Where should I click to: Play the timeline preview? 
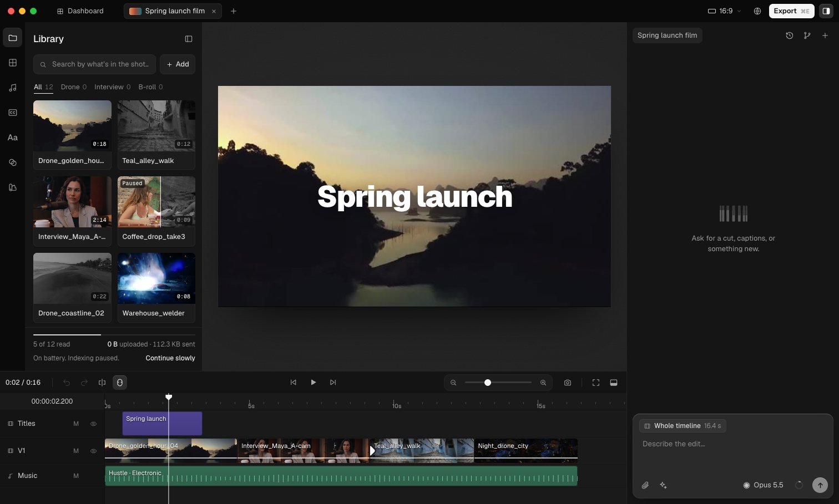tap(314, 383)
